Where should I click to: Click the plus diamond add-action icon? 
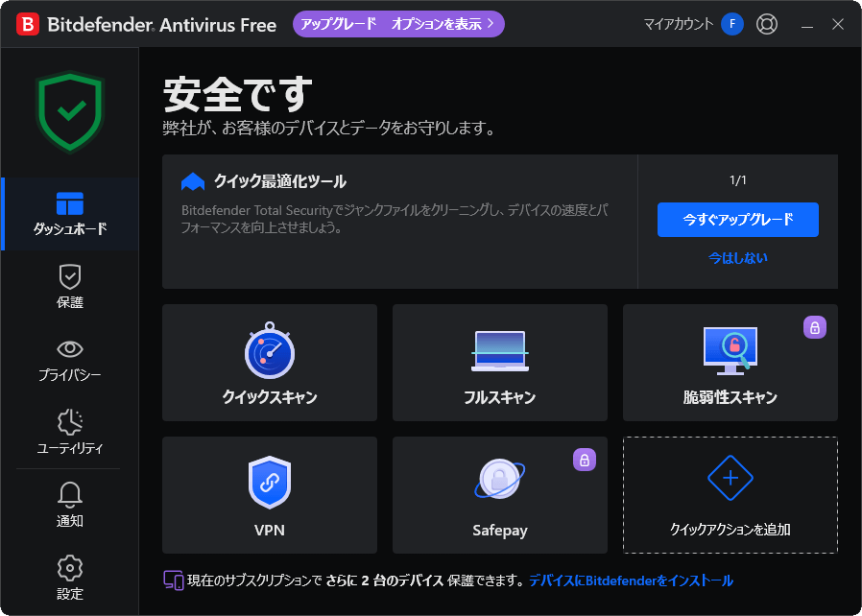(x=730, y=478)
